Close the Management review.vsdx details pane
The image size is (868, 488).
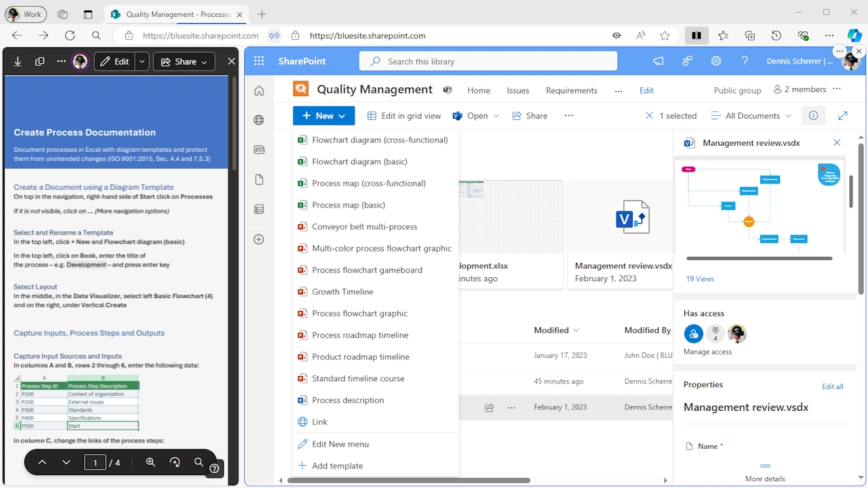(x=837, y=142)
